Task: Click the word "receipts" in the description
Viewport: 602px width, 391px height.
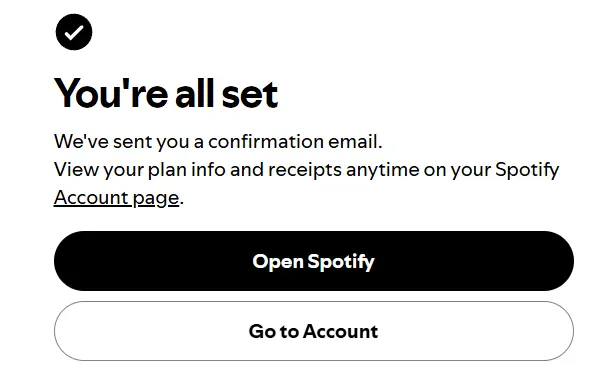Action: (x=305, y=170)
